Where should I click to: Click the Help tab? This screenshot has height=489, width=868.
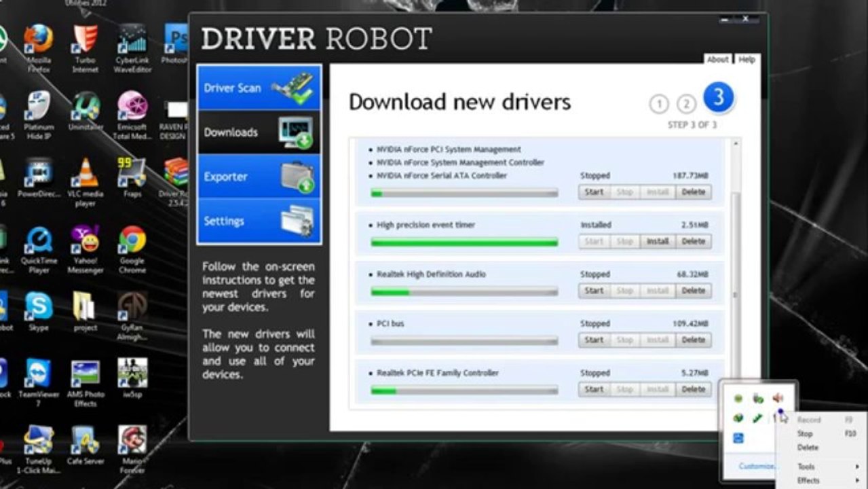pyautogui.click(x=747, y=59)
